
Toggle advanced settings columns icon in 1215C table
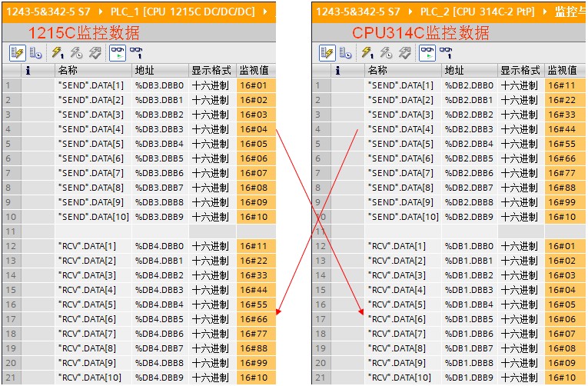[x=35, y=53]
